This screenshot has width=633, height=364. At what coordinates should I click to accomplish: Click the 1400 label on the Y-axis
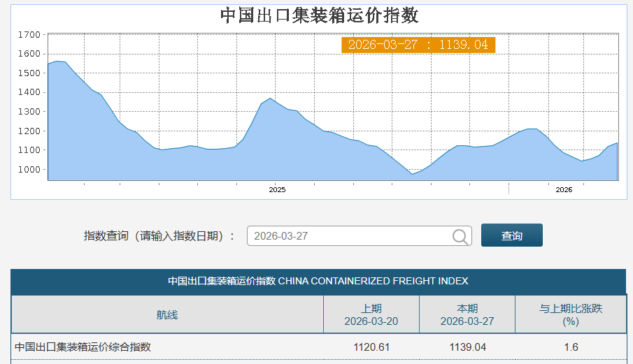pos(29,92)
